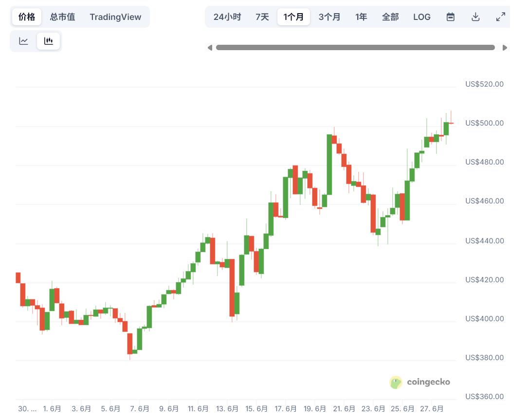Select the 价格 tab
This screenshot has height=420, width=528.
[x=27, y=17]
